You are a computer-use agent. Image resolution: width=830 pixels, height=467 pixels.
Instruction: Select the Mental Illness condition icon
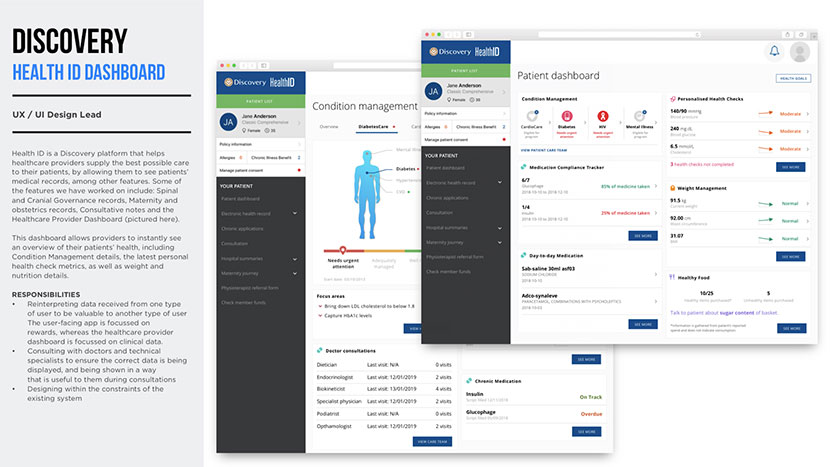(x=637, y=116)
